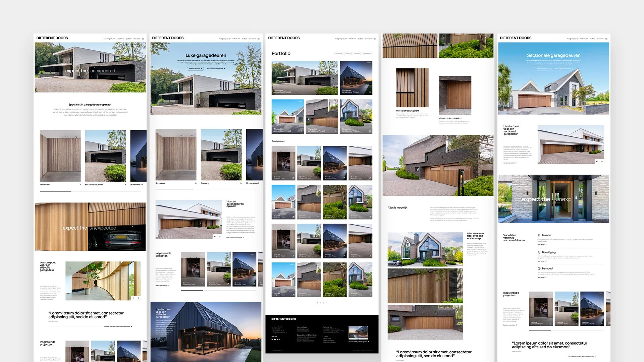Click Download het gratis magazine link
Image resolution: width=644 pixels, height=362 pixels.
coord(358,342)
